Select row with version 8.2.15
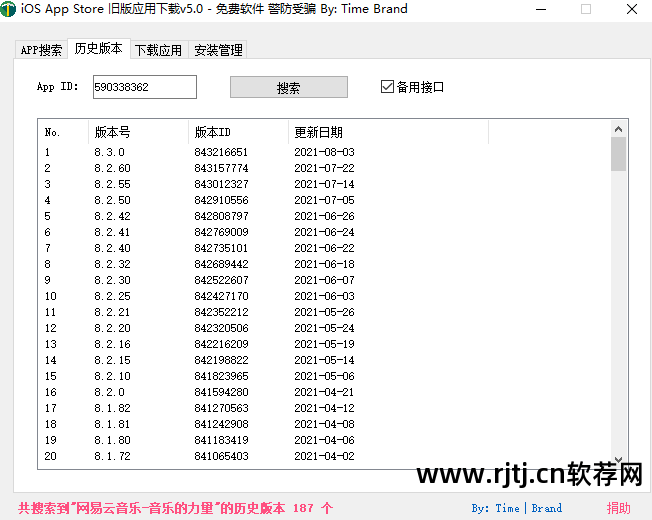The image size is (652, 520). tap(324, 360)
